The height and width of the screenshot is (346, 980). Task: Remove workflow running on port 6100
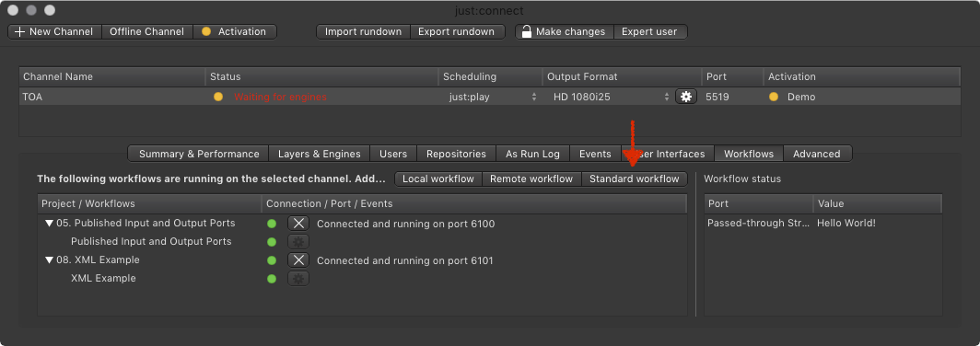click(298, 224)
